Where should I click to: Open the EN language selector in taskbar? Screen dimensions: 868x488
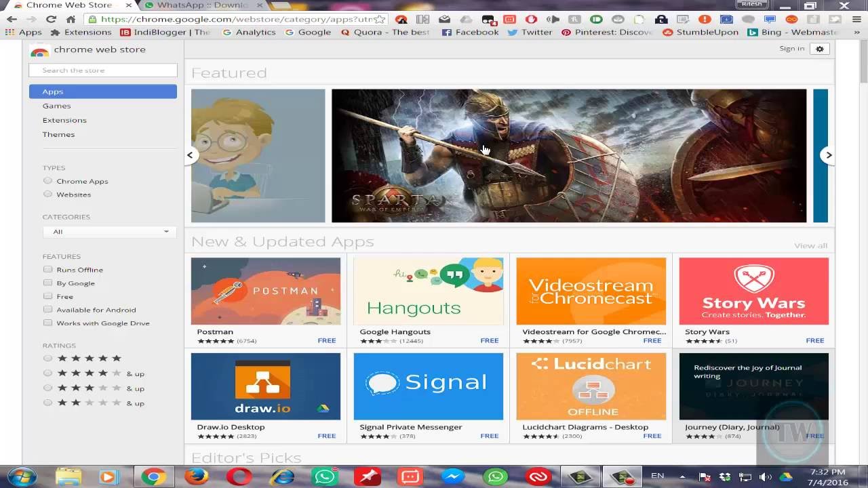tap(658, 476)
